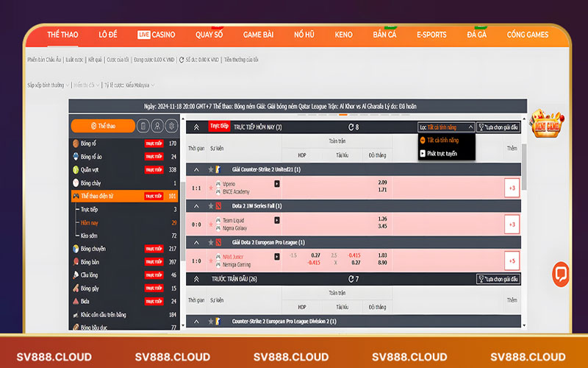Viewport: 588px width, 368px height.
Task: Open the settings gear icon in sidebar header
Action: pyautogui.click(x=171, y=126)
